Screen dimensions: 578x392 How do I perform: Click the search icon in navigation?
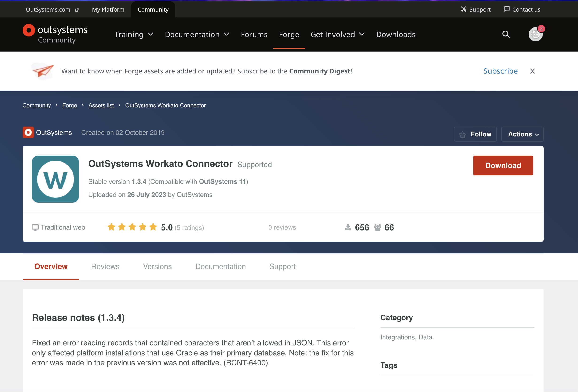(507, 34)
